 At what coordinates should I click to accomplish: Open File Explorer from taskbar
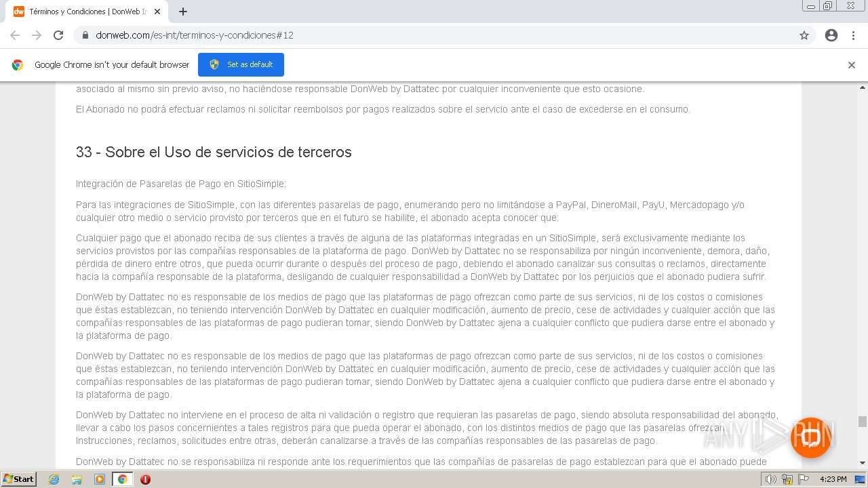pyautogui.click(x=77, y=479)
